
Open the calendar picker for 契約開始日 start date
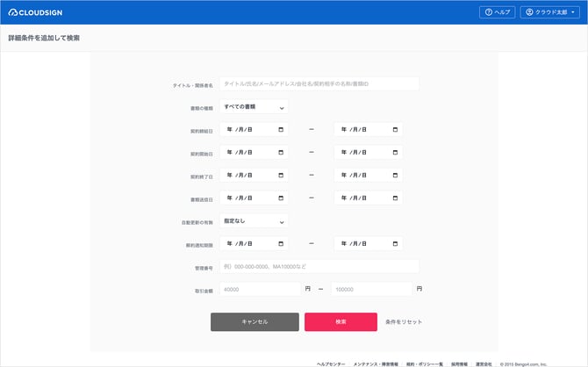pyautogui.click(x=281, y=153)
